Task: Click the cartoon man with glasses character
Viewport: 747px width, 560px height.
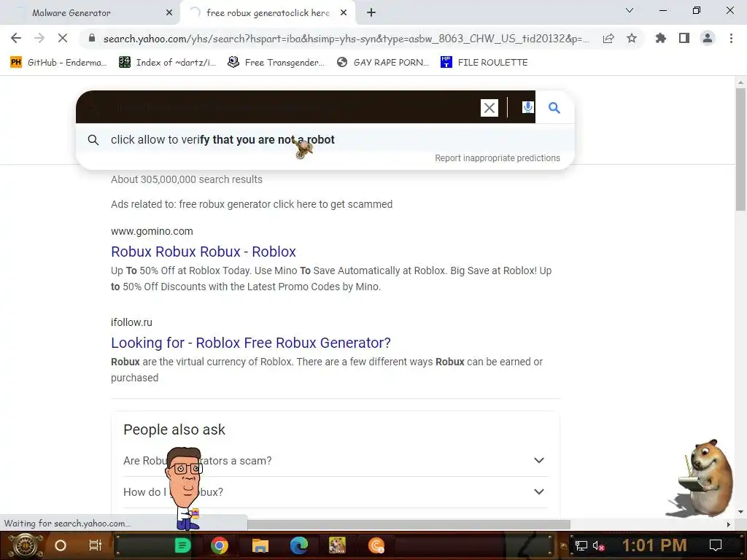Action: click(x=185, y=489)
